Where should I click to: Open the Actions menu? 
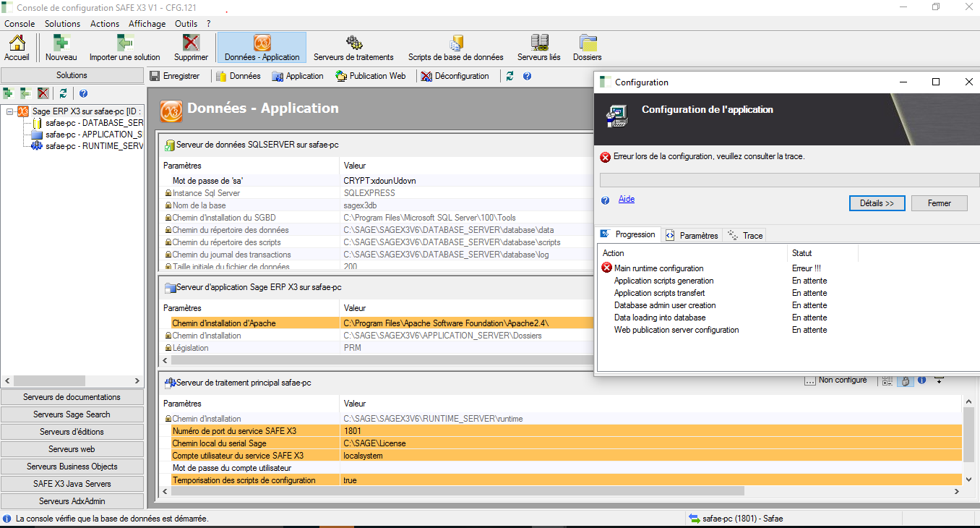pyautogui.click(x=105, y=24)
